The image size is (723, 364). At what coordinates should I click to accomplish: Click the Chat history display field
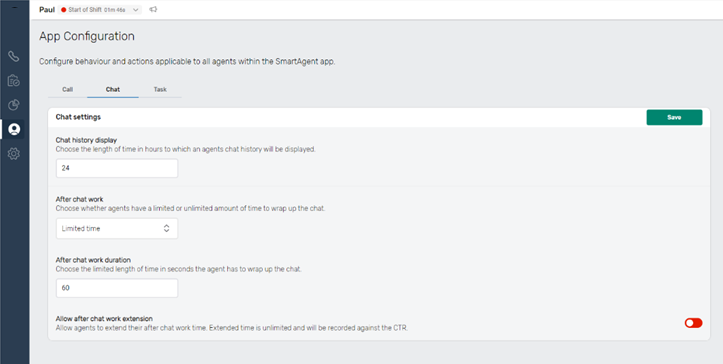(x=117, y=168)
